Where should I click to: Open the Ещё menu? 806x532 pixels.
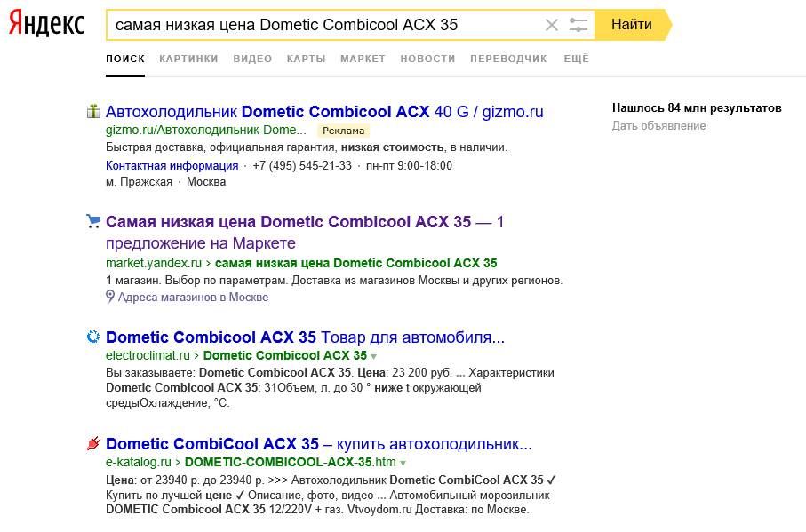pos(576,59)
